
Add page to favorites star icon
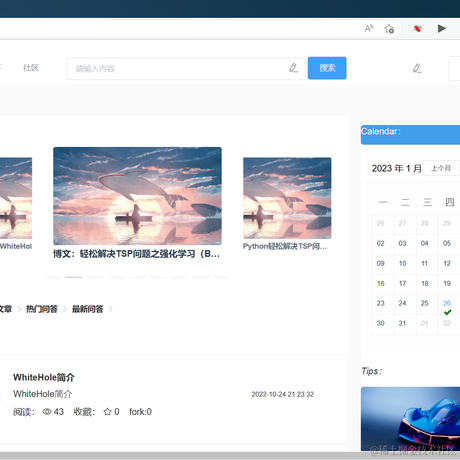click(389, 29)
